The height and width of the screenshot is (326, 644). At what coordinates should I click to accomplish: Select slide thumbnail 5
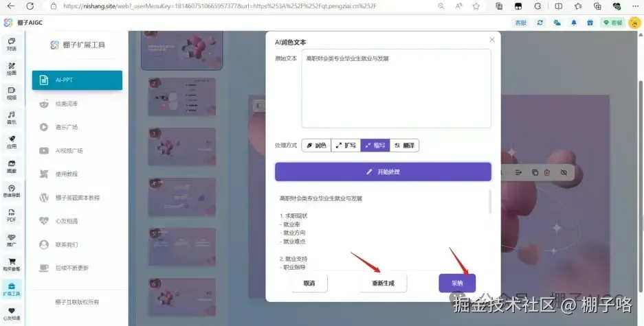click(x=182, y=247)
